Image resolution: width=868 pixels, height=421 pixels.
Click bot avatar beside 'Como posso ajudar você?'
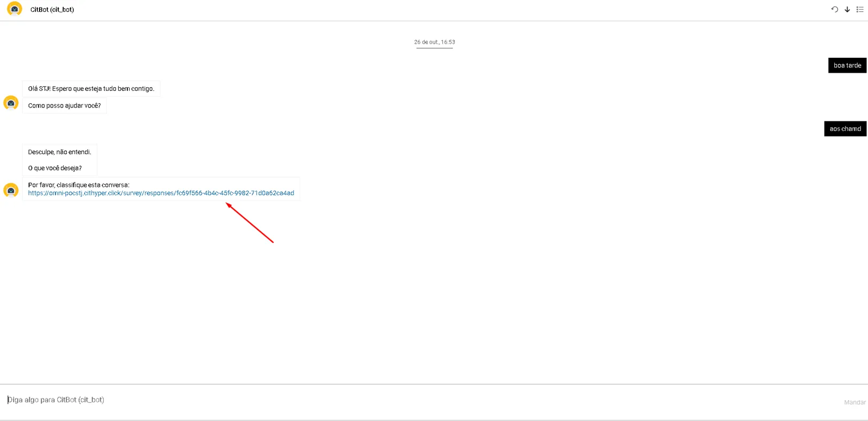[x=11, y=103]
